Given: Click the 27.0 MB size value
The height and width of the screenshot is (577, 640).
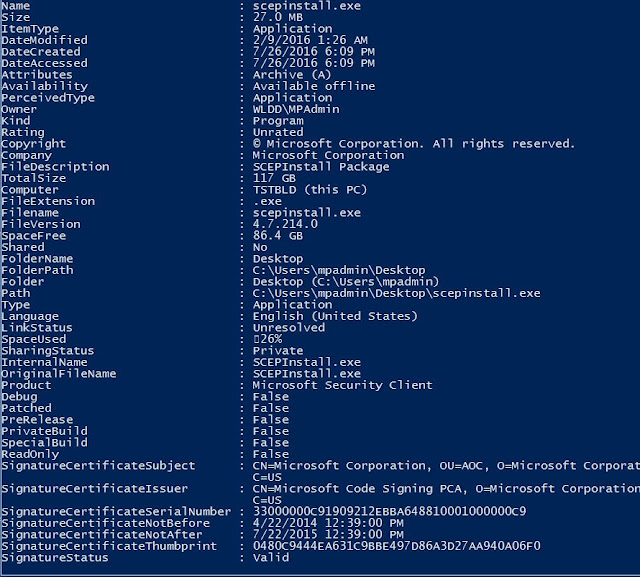Looking at the screenshot, I should point(278,17).
